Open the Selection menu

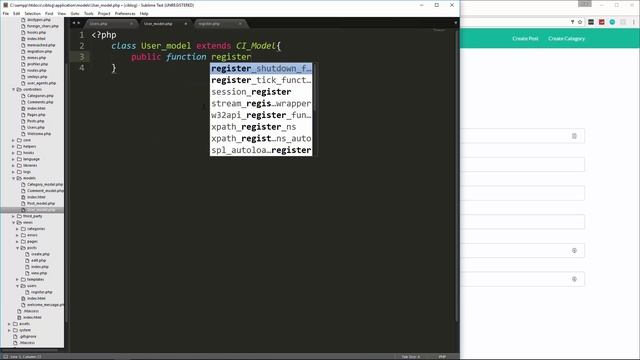(32, 13)
